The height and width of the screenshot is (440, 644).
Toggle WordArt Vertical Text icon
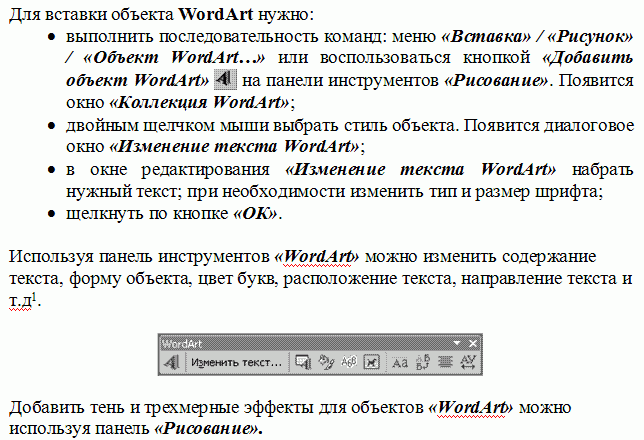tap(423, 362)
